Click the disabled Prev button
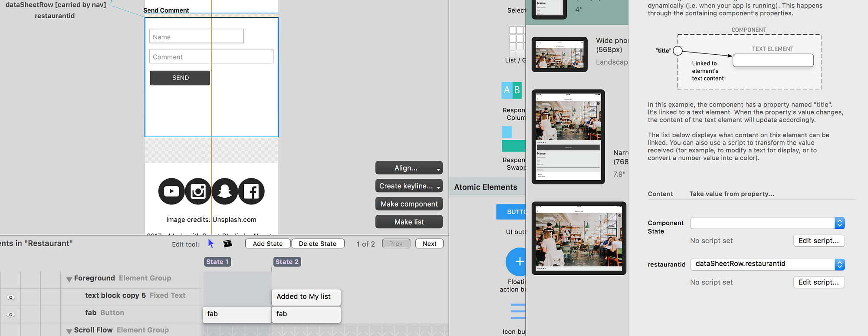Image resolution: width=868 pixels, height=336 pixels. click(x=396, y=244)
